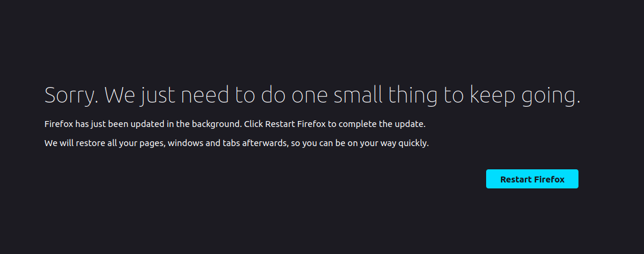Click the "Sorry." word in the heading

click(x=72, y=95)
